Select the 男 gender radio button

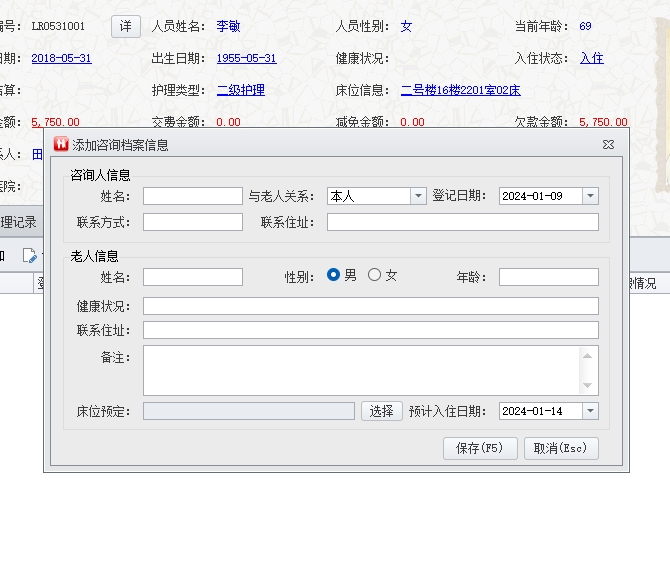334,276
